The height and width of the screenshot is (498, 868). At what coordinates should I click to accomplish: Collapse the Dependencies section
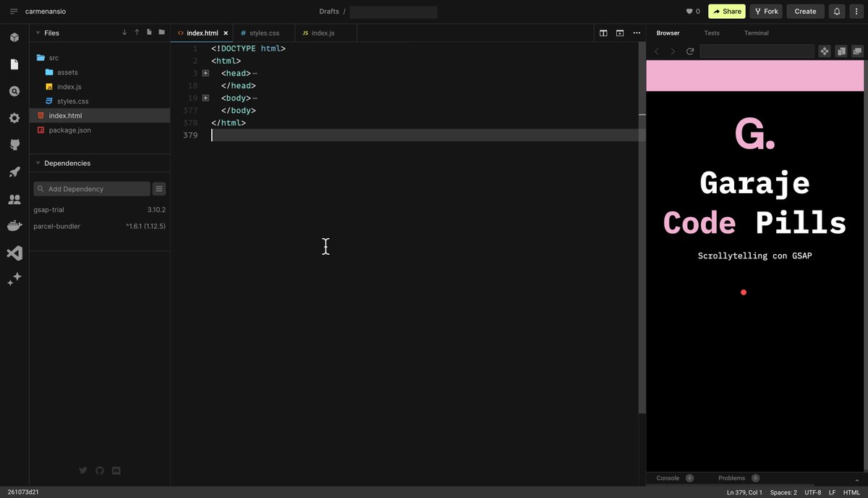(x=38, y=163)
